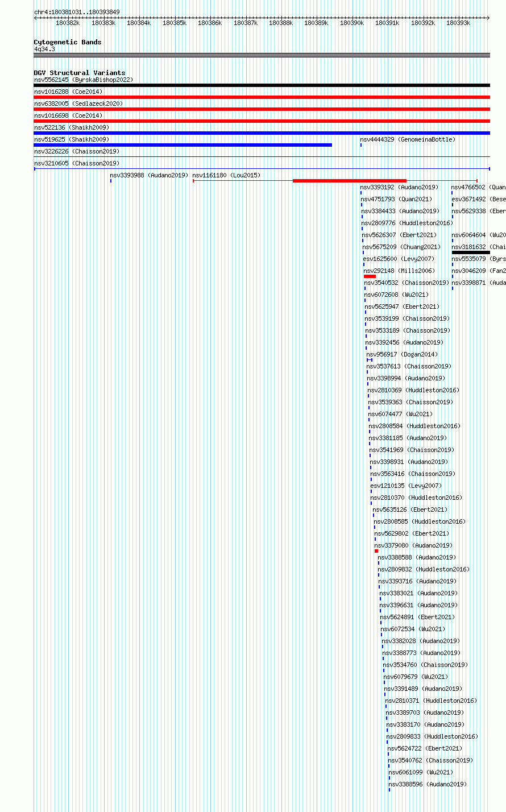Click nsv2810371 (Huddleston2016) label

[x=431, y=701]
